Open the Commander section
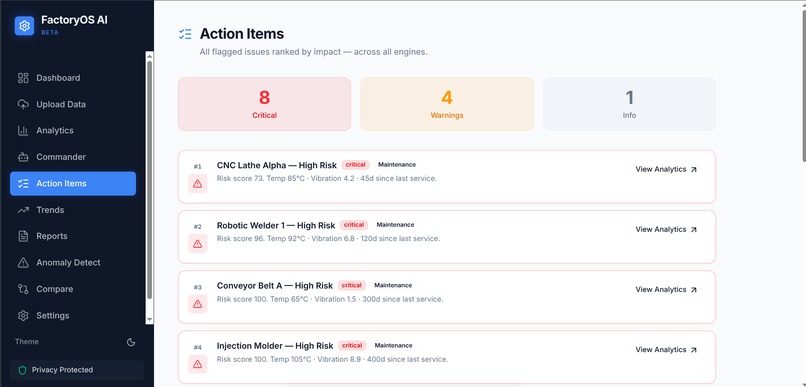The width and height of the screenshot is (806, 387). [73, 157]
